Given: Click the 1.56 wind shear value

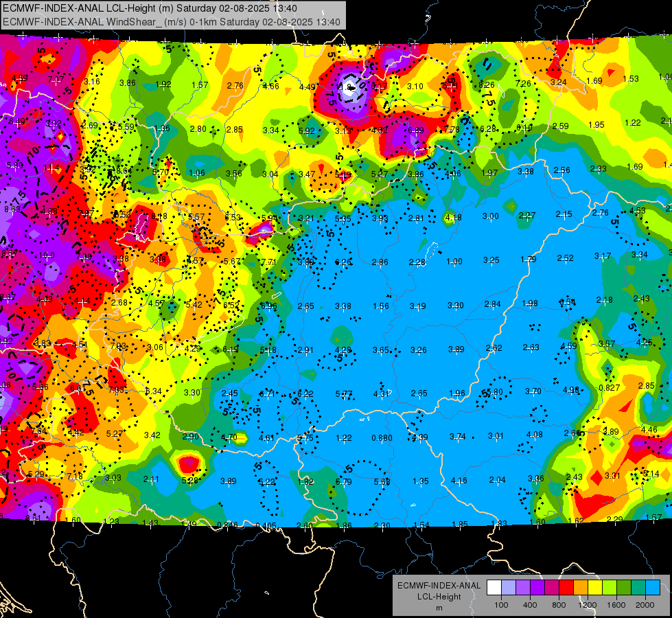Looking at the screenshot, I should click(x=381, y=306).
